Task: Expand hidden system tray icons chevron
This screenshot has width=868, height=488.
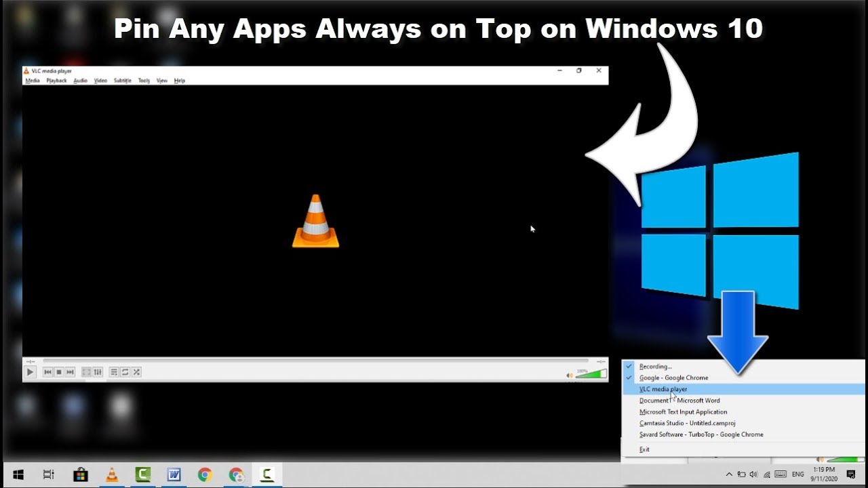Action: (729, 474)
